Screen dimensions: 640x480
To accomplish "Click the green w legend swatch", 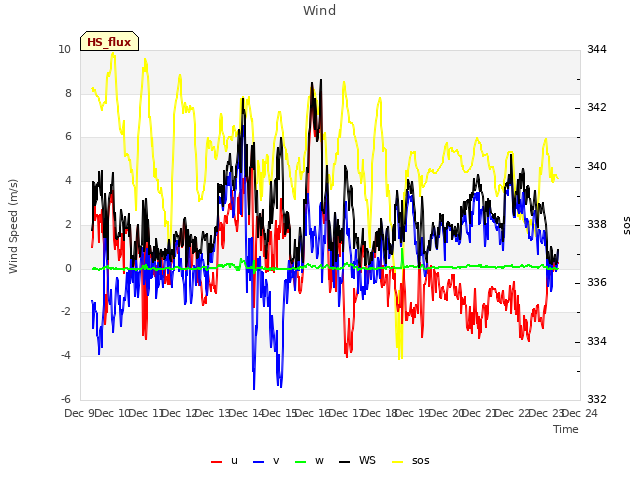I will [300, 462].
